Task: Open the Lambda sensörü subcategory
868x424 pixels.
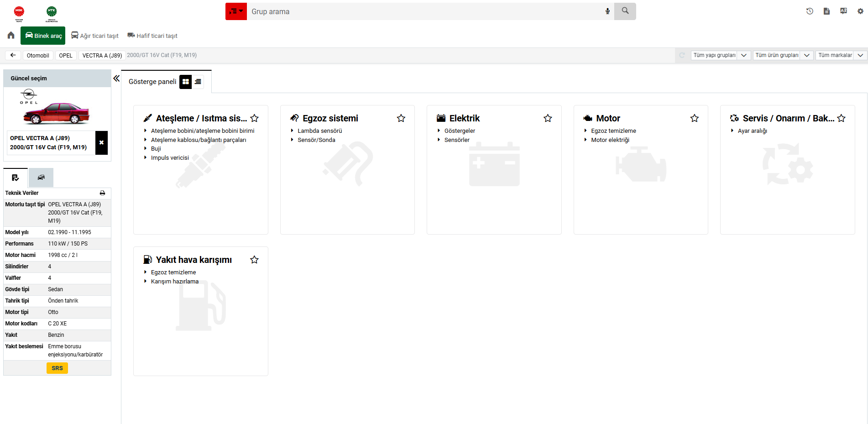Action: (320, 131)
